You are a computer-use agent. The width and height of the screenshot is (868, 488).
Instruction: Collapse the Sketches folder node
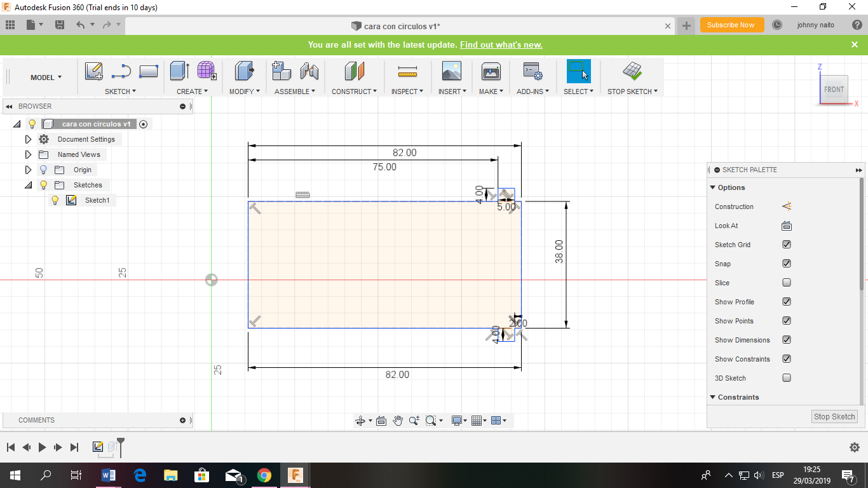[x=28, y=185]
